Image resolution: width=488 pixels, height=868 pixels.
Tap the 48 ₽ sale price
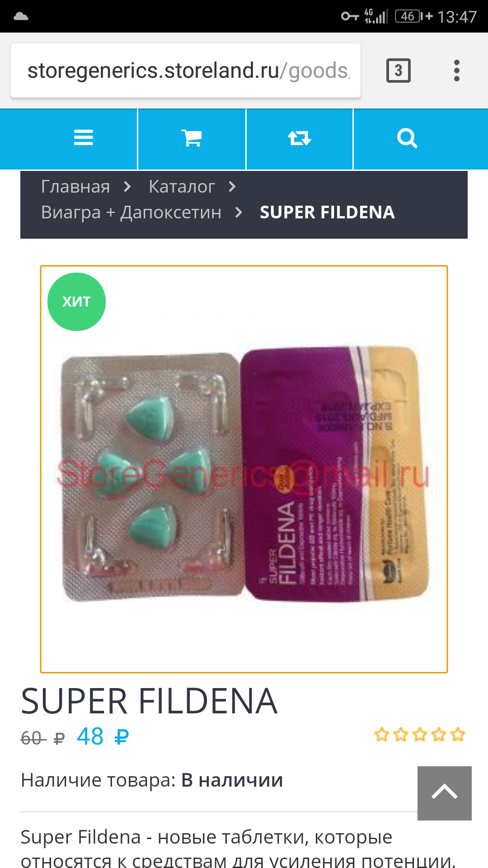click(103, 737)
